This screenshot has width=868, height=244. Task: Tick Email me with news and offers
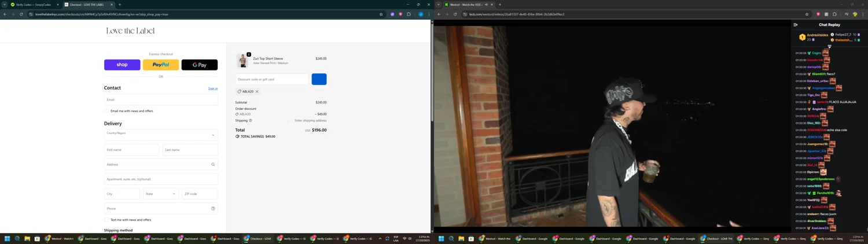(106, 111)
